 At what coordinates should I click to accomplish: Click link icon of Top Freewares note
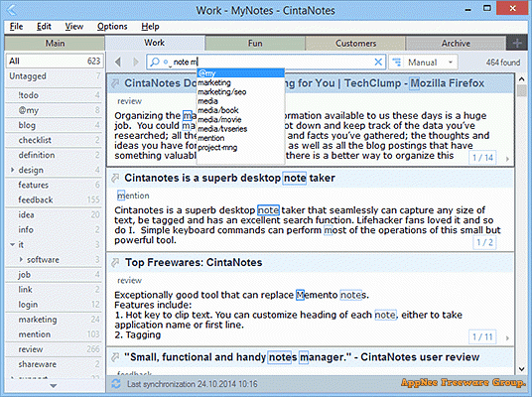115,262
